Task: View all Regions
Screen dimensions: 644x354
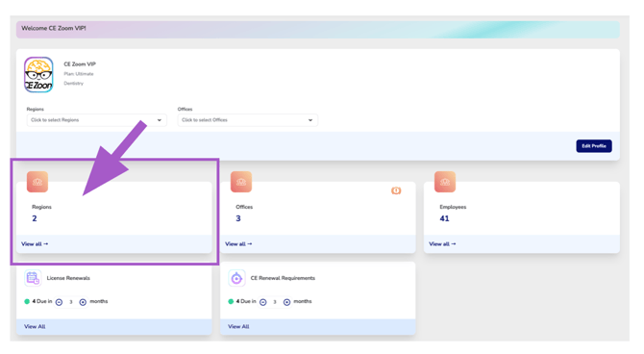Action: pyautogui.click(x=35, y=243)
